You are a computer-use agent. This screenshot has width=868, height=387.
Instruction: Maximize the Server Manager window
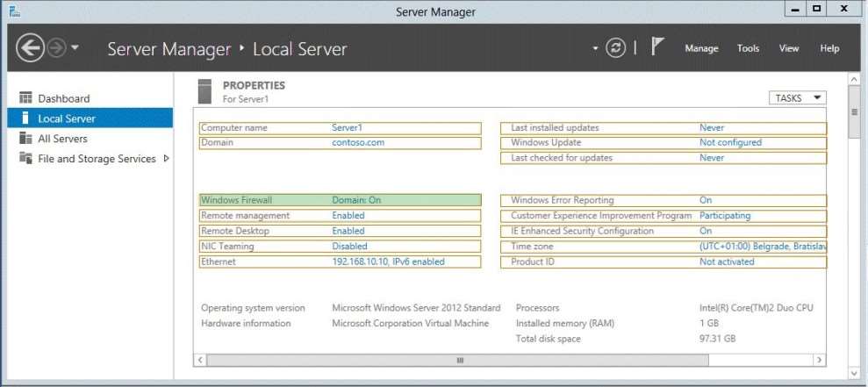816,8
